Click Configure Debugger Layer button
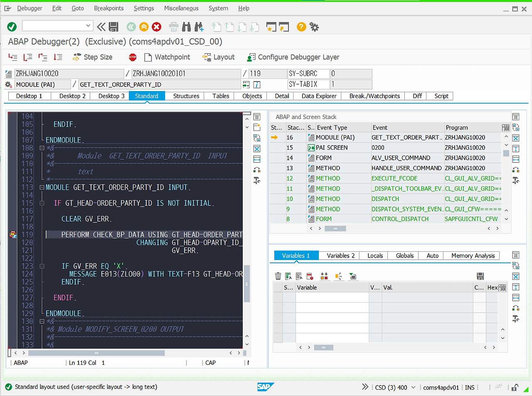532x396 pixels. click(x=293, y=57)
